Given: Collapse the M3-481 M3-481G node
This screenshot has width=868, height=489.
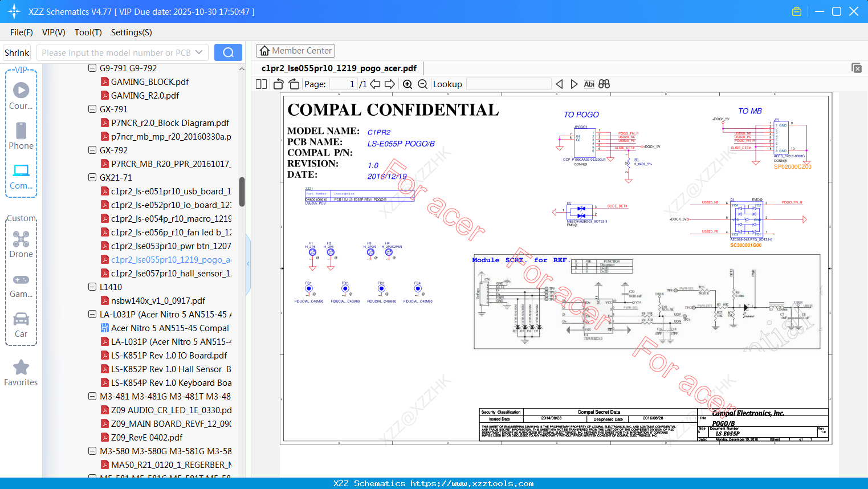Looking at the screenshot, I should click(92, 396).
